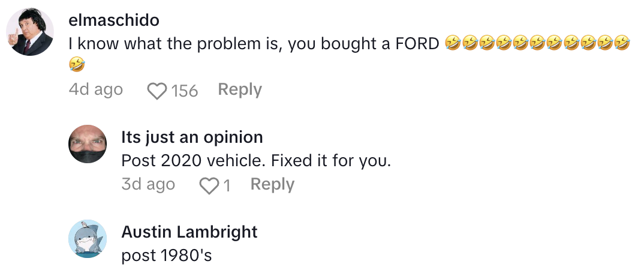Open elmaschido's profile picture
This screenshot has width=644, height=270.
tap(29, 32)
